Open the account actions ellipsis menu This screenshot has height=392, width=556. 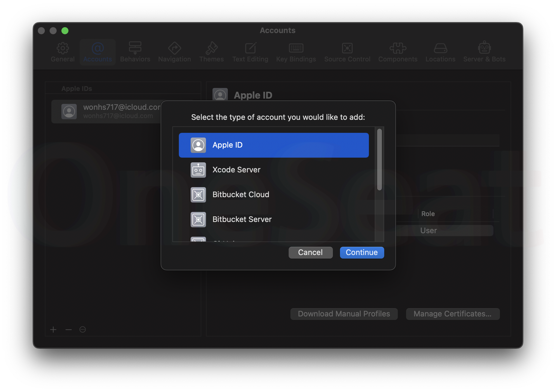click(83, 329)
